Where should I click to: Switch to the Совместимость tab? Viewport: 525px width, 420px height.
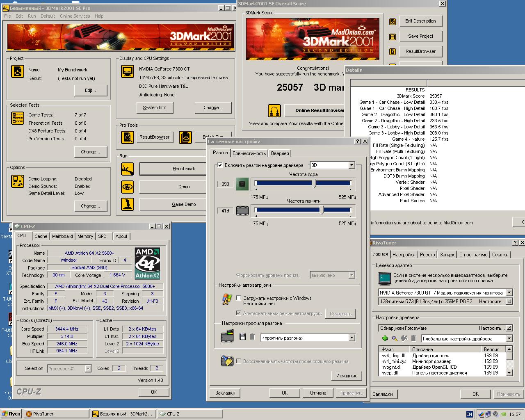[249, 153]
